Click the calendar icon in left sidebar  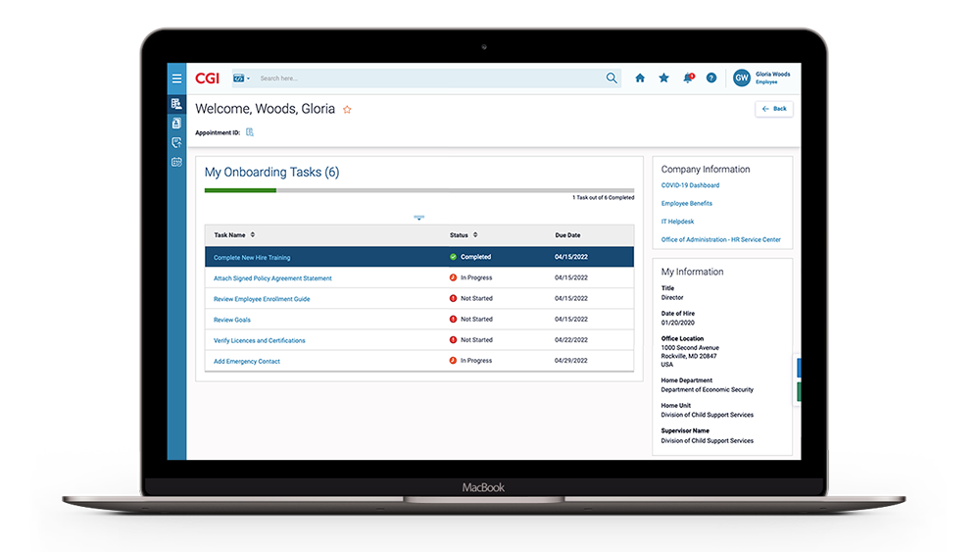176,162
